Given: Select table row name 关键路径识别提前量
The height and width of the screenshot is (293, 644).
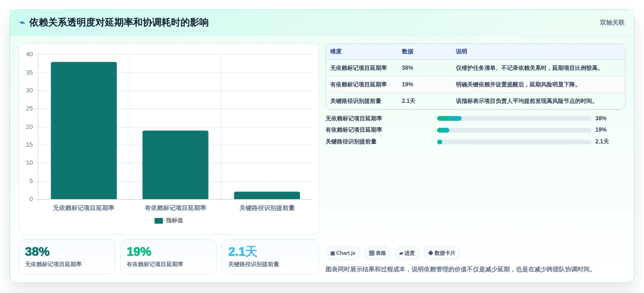Looking at the screenshot, I should [356, 101].
